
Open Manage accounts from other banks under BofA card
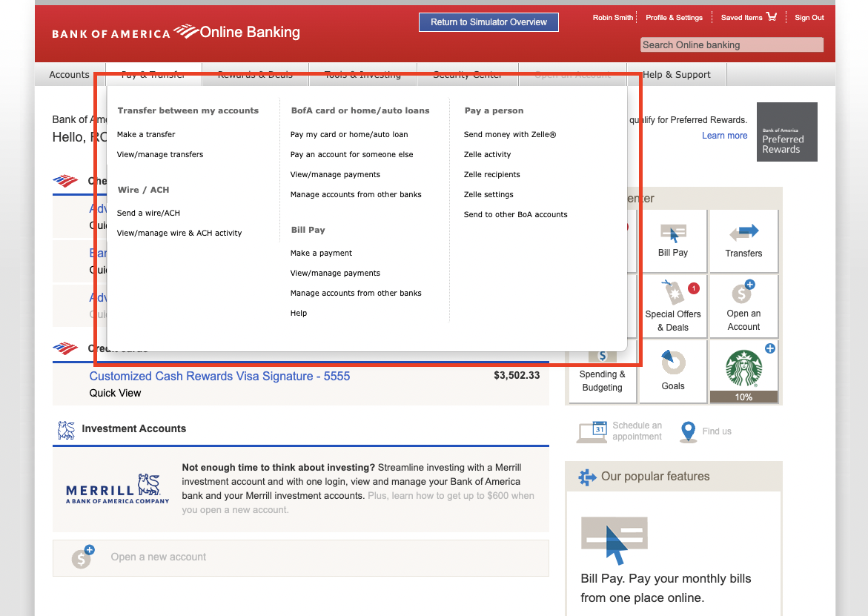pos(356,194)
